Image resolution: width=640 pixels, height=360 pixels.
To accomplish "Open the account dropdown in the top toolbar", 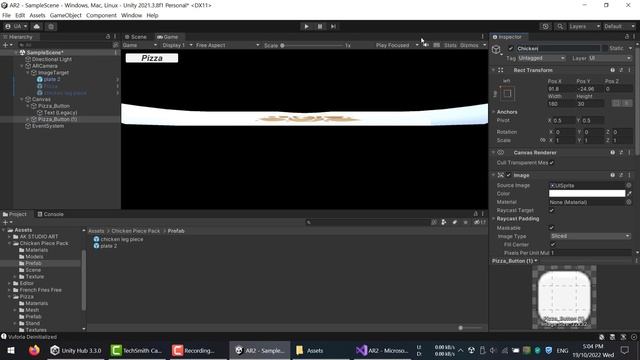I will [16, 27].
